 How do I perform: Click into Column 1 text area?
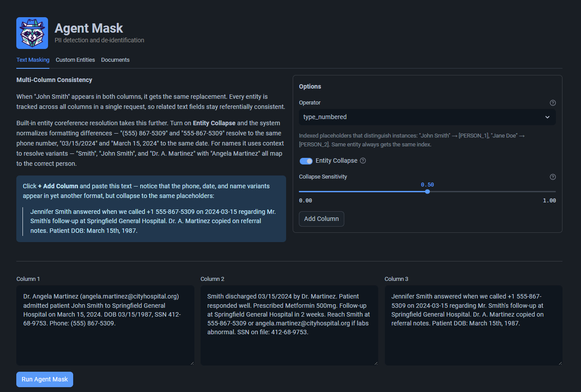tap(105, 325)
